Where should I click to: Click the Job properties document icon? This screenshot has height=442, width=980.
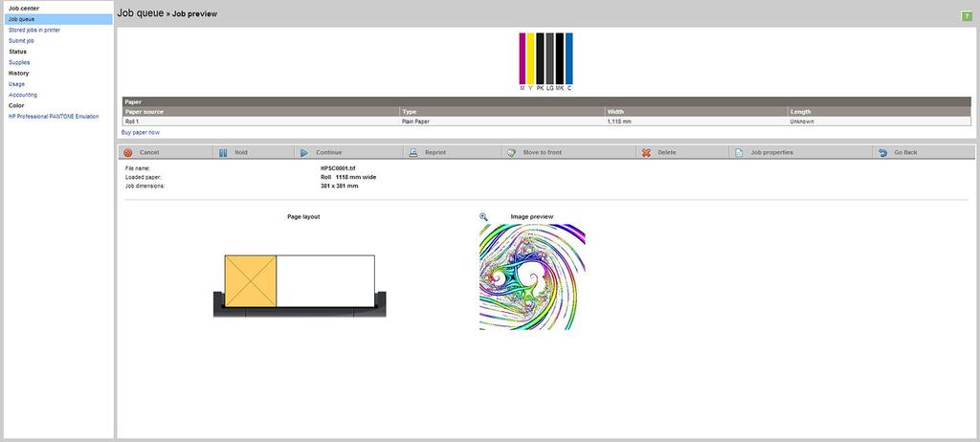[x=739, y=152]
